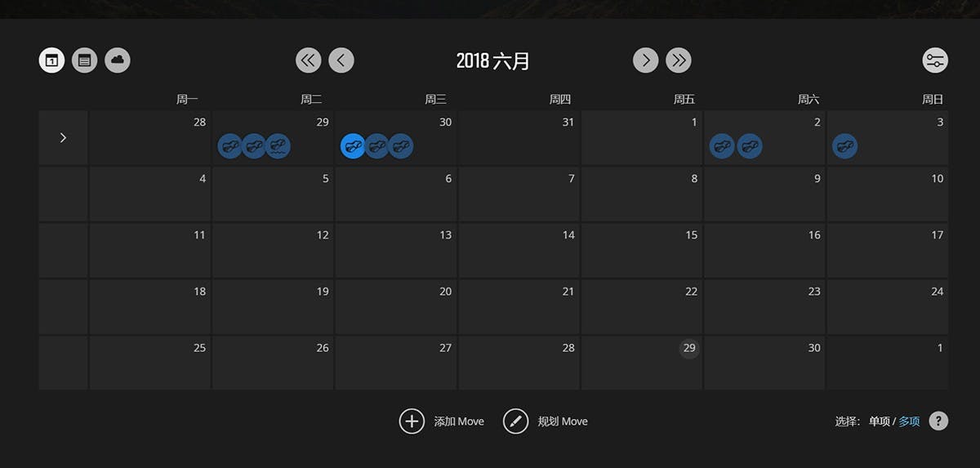
Task: Select the highlighted day 29 in last row
Action: (689, 348)
